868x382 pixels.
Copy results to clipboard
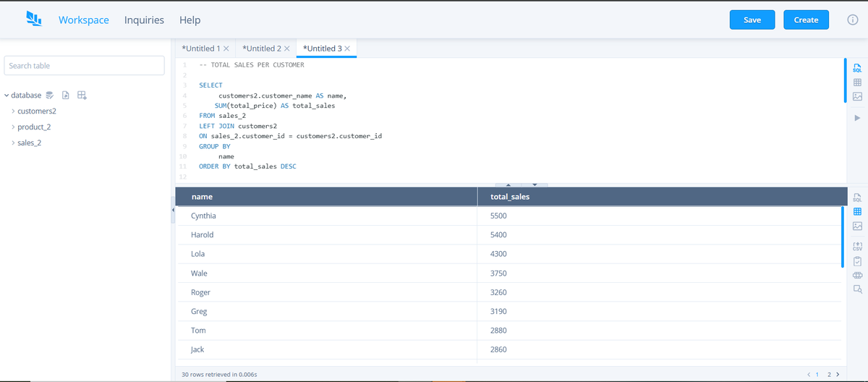tap(857, 260)
